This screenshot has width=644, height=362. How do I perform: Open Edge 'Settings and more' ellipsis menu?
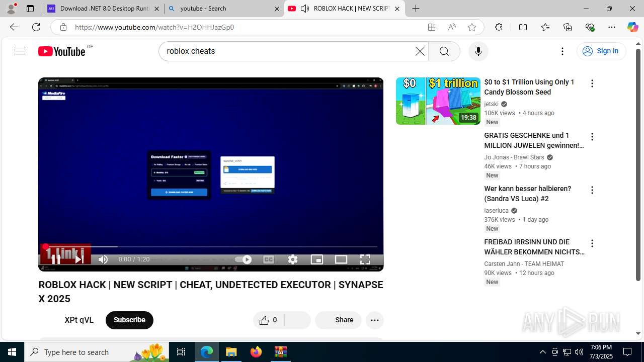(612, 27)
